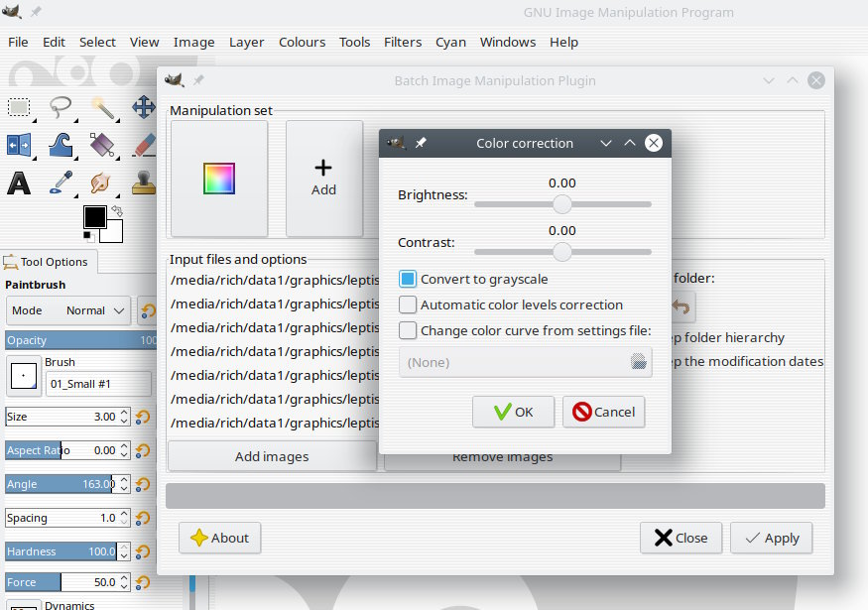This screenshot has width=868, height=610.
Task: Click the brush preview thumbnail
Action: 24,376
